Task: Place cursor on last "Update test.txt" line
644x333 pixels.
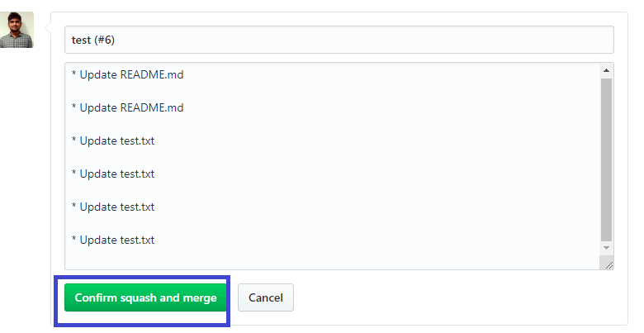Action: tap(116, 240)
